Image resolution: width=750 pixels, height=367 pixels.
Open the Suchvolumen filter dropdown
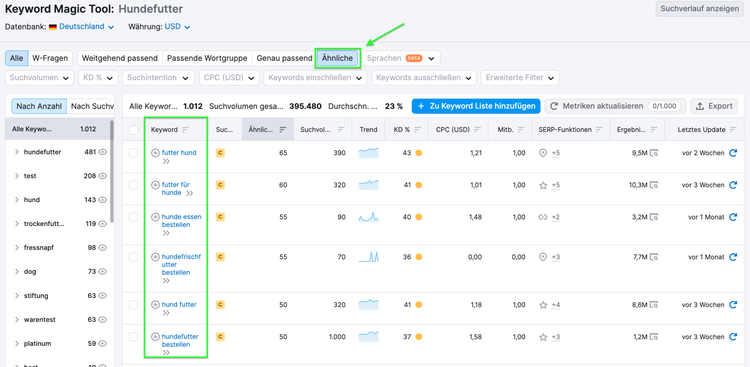40,78
